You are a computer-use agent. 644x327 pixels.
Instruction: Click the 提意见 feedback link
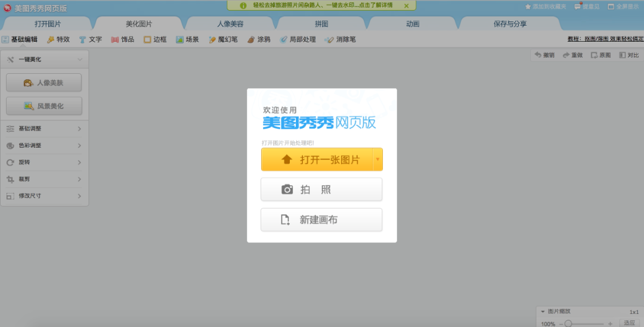click(587, 7)
